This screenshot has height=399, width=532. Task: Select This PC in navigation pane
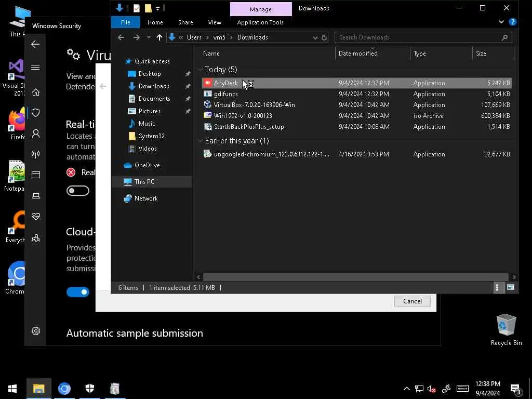[144, 181]
